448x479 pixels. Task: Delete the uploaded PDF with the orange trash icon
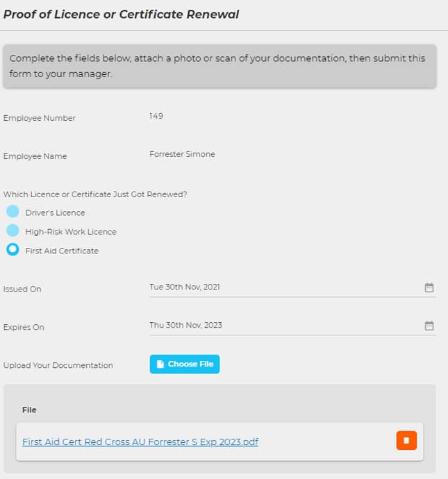click(x=406, y=441)
